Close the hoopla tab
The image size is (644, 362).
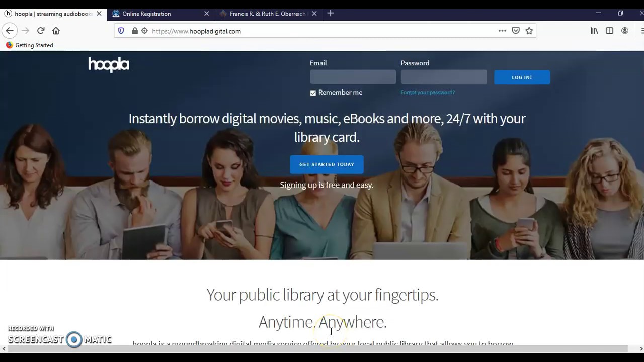[99, 14]
